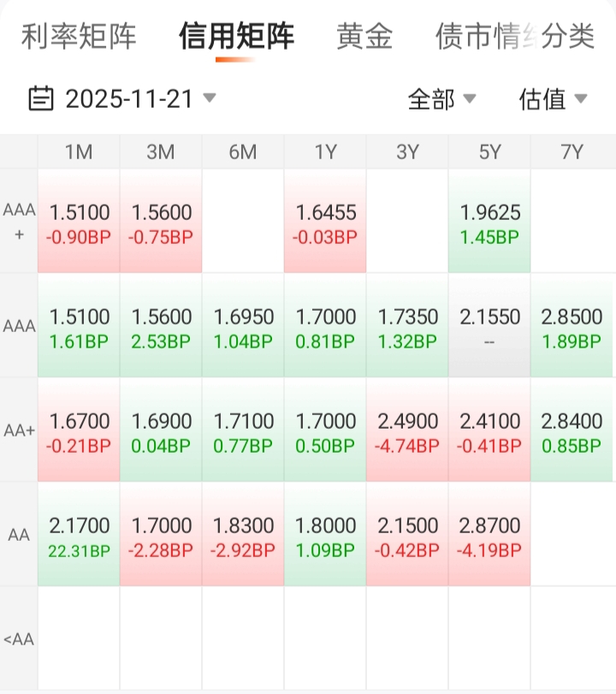Click the AAA+ 5Y cell showing 1.9625
The image size is (616, 694).
tap(489, 222)
